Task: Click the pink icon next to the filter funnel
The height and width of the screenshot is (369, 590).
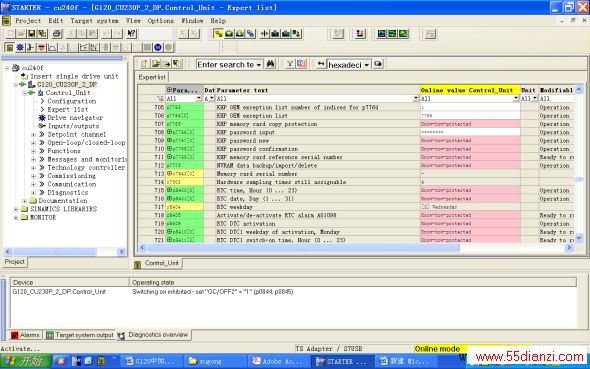Action: tap(301, 64)
